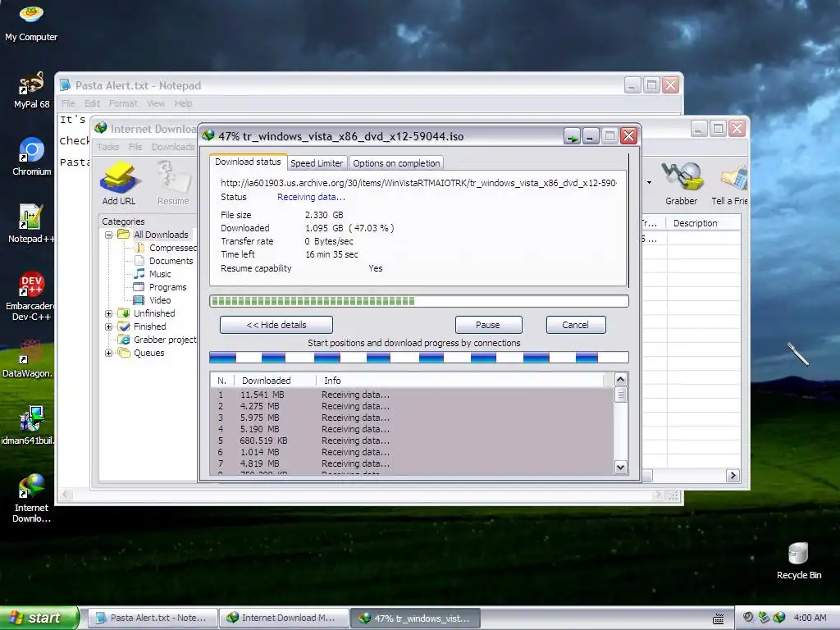Click the Info column header
This screenshot has width=840, height=630.
point(461,381)
